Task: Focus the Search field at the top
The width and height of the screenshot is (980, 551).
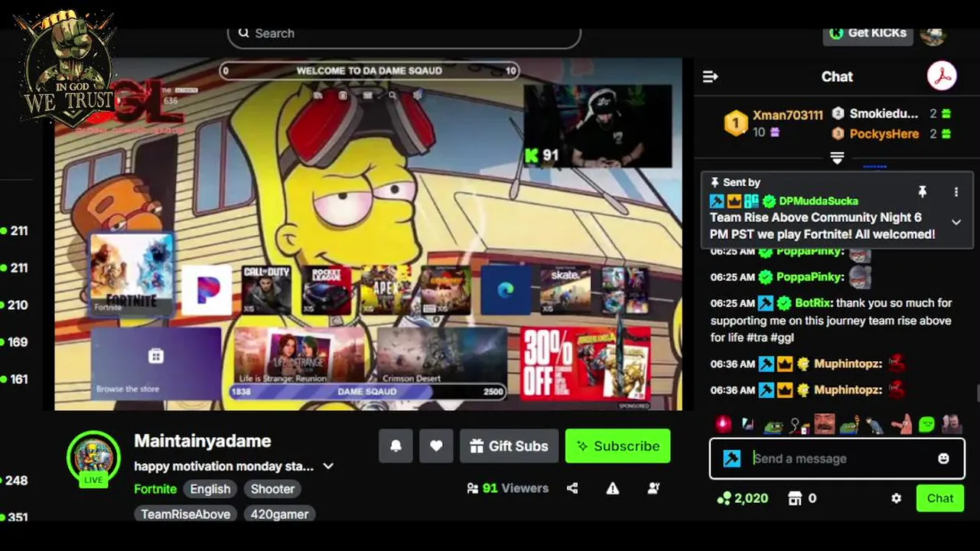Action: point(404,34)
